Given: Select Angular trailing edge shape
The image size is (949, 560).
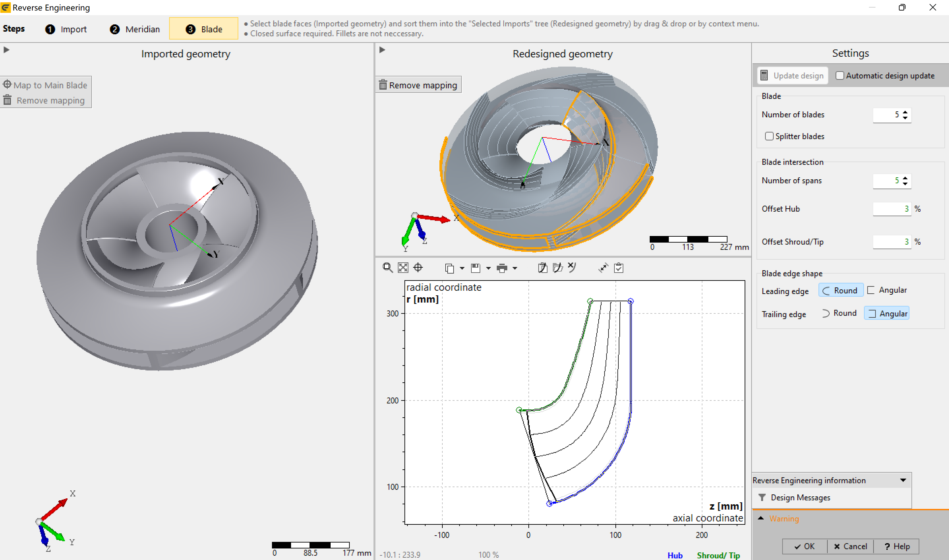Looking at the screenshot, I should click(887, 313).
